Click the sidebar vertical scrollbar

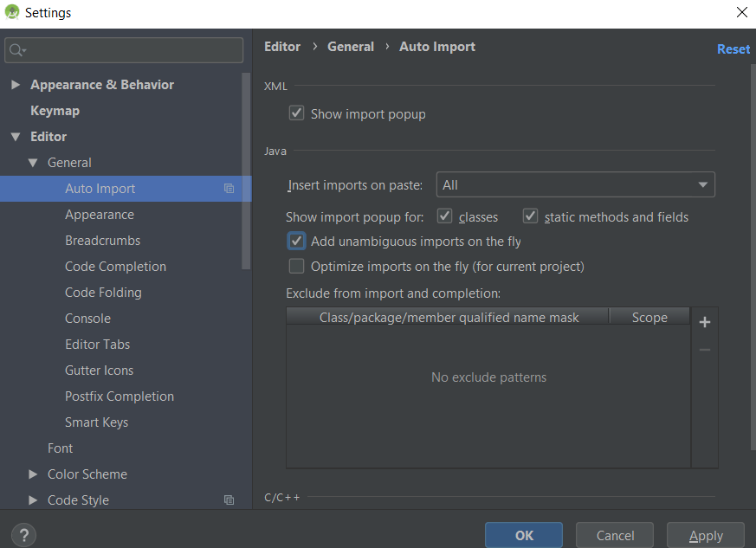(x=246, y=171)
